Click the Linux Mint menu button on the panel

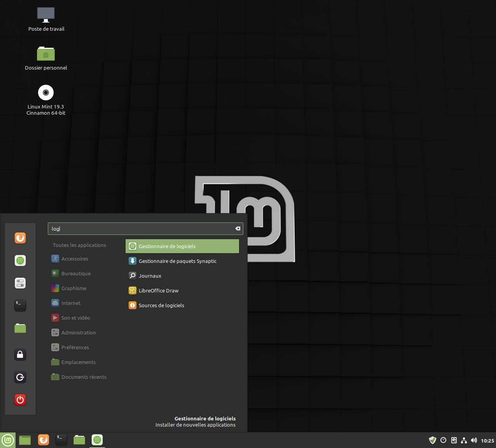point(8,440)
